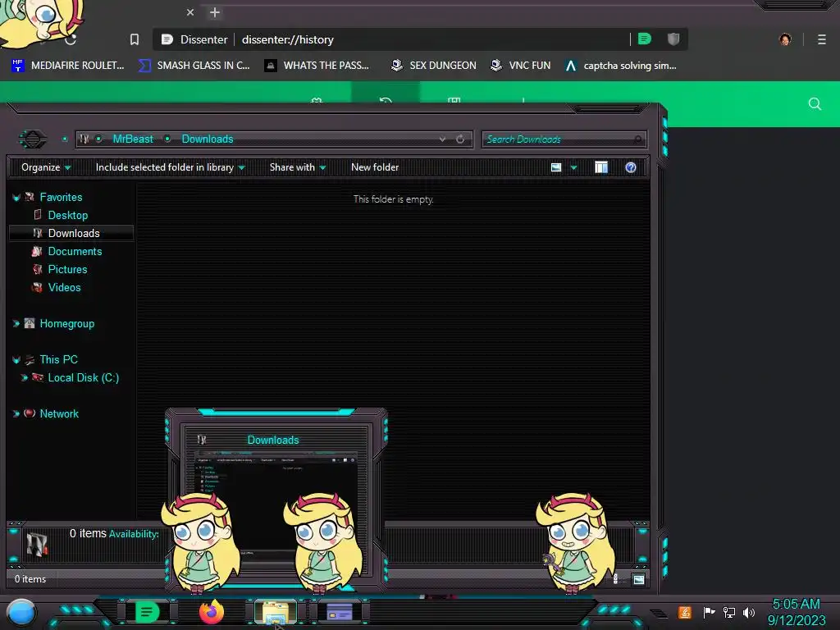The height and width of the screenshot is (630, 840).
Task: Select Network in navigation pane
Action: 59,413
